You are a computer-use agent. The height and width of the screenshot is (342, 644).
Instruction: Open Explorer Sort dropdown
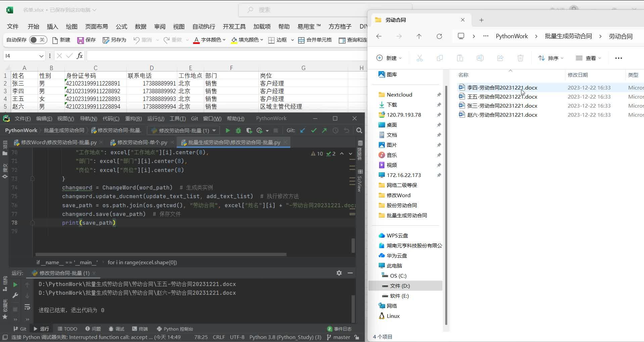(551, 58)
